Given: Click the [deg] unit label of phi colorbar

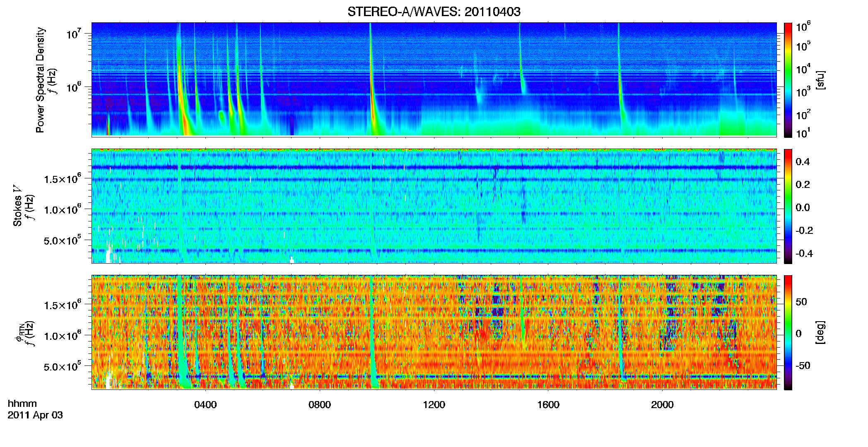Looking at the screenshot, I should point(820,332).
